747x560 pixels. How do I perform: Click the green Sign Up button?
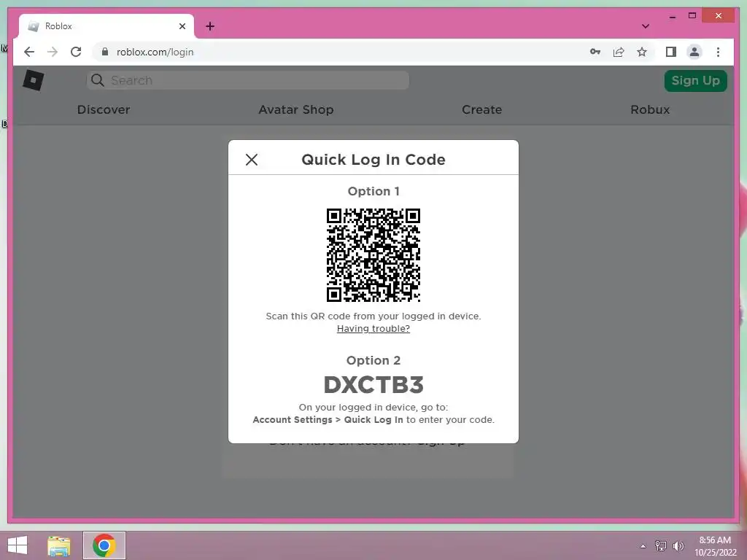tap(695, 80)
